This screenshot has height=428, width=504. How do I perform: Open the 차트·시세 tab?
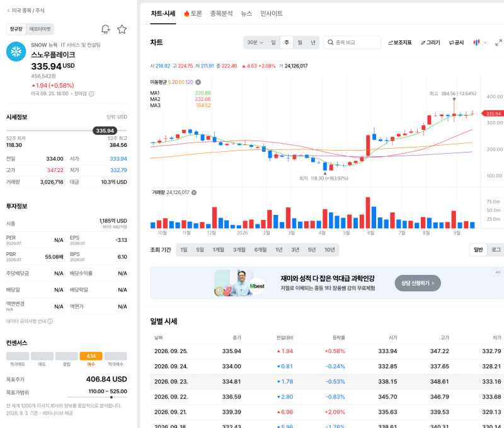click(x=163, y=13)
